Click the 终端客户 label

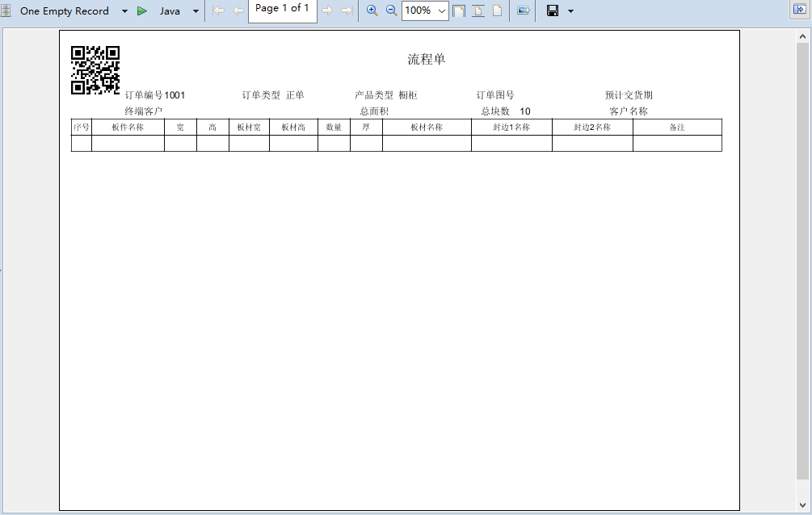[x=144, y=111]
